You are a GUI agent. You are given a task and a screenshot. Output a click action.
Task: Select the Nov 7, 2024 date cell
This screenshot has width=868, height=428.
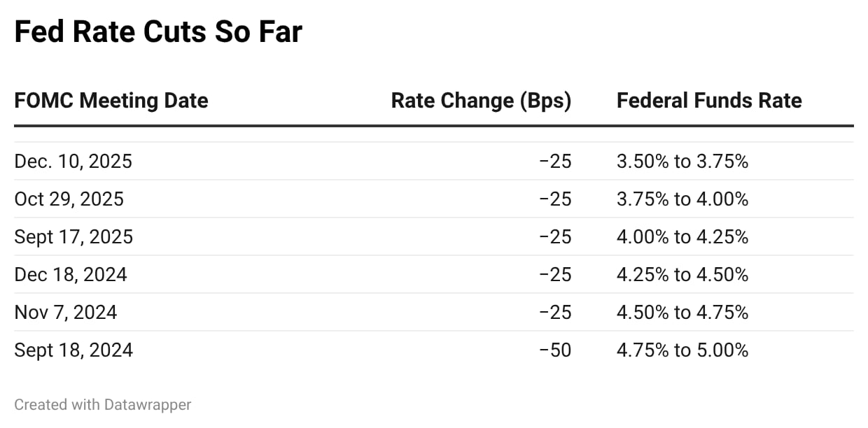[66, 312]
